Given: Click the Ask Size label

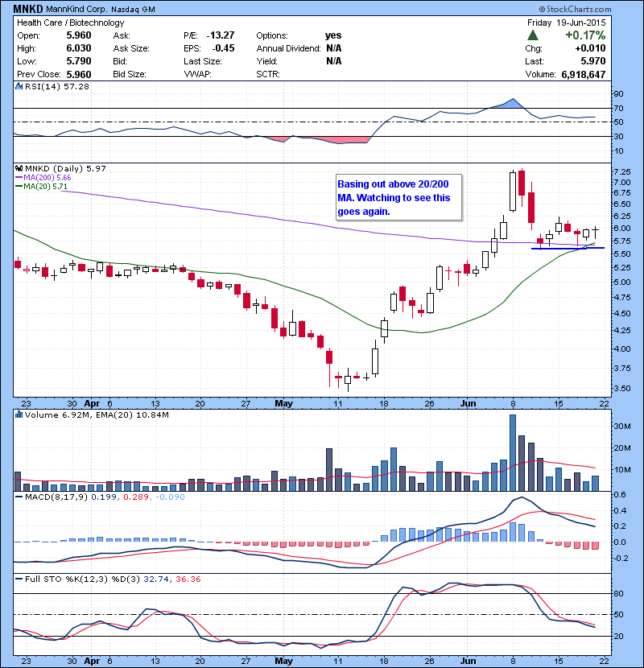Looking at the screenshot, I should pos(131,48).
